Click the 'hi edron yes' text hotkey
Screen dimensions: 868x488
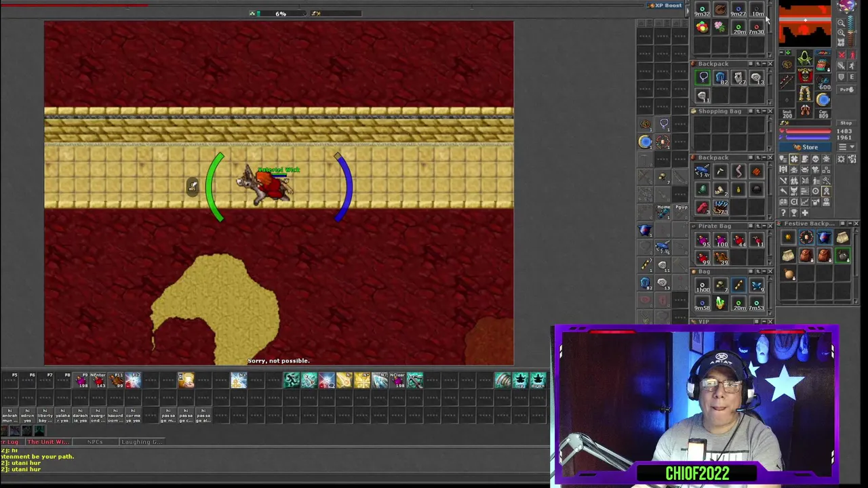28,415
